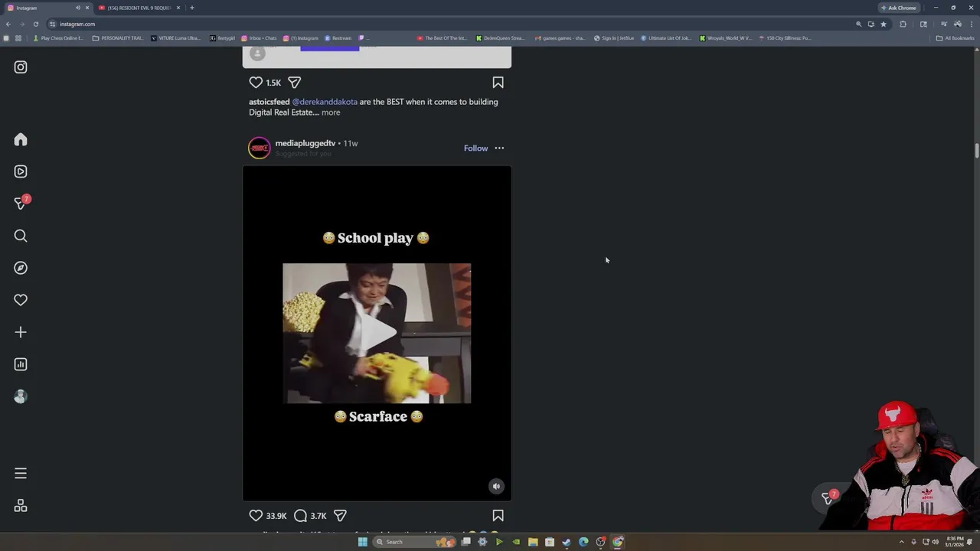The height and width of the screenshot is (551, 980).
Task: Open 'Ultimate List Of Job...' bookmark
Action: (x=666, y=38)
